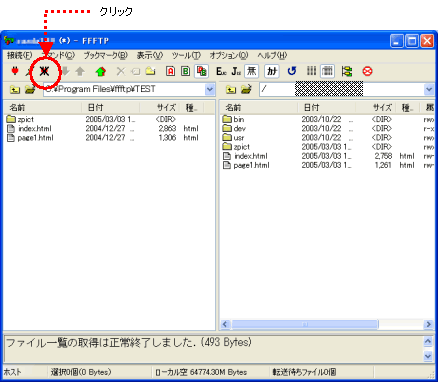Toggle the no kanji conversion (無) button
The width and height of the screenshot is (438, 382).
[x=251, y=71]
